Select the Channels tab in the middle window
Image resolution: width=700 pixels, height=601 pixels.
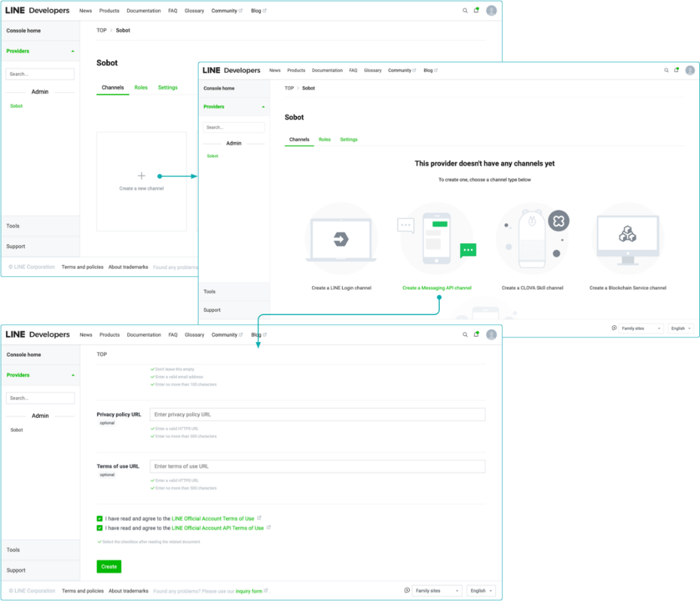click(299, 140)
